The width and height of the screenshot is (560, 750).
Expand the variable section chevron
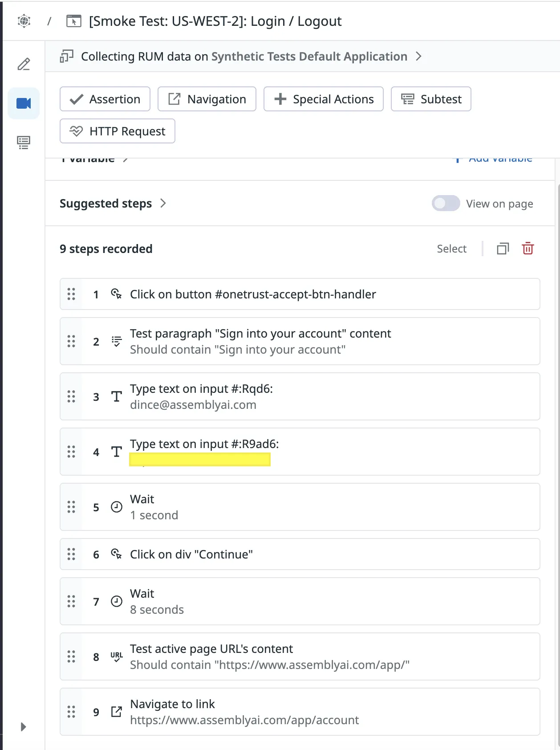pyautogui.click(x=126, y=159)
